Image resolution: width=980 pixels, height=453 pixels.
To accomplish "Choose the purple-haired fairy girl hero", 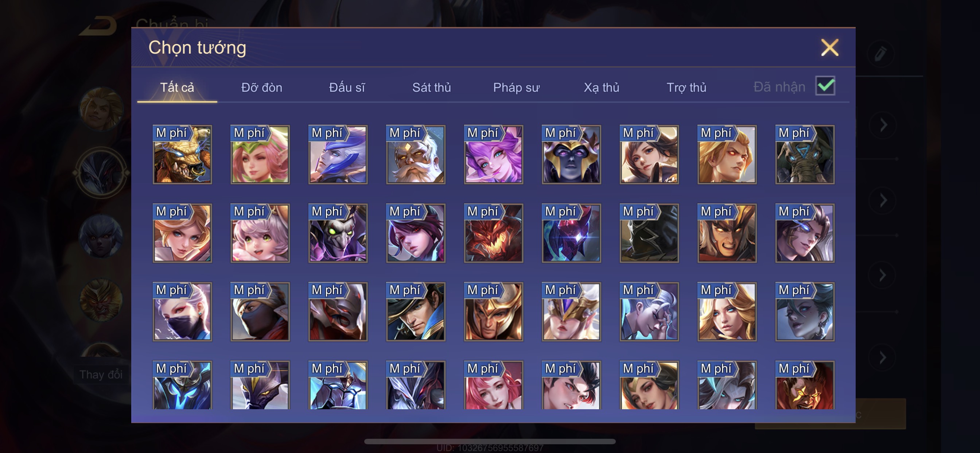I will point(493,155).
